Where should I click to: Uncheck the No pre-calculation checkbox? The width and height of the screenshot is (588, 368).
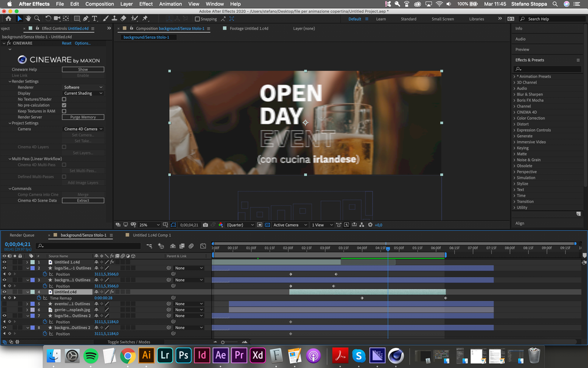point(64,105)
